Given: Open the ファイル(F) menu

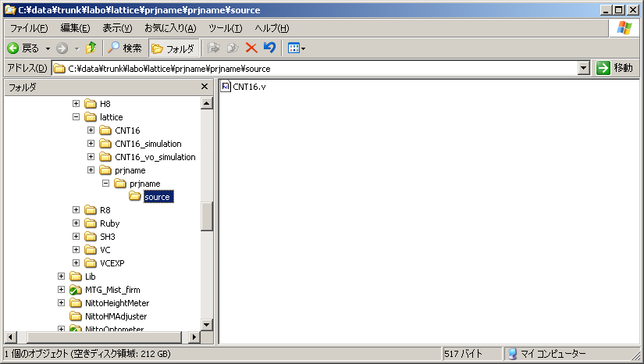Looking at the screenshot, I should click(x=29, y=28).
